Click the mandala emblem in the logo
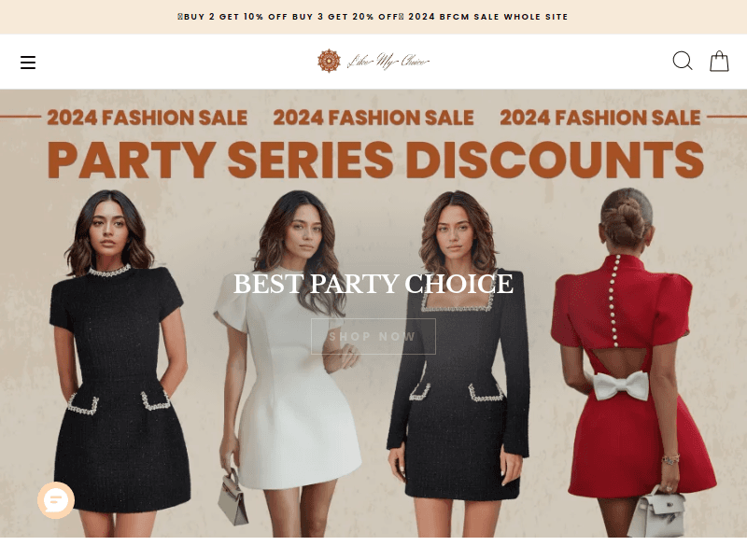This screenshot has width=747, height=560. tap(330, 61)
